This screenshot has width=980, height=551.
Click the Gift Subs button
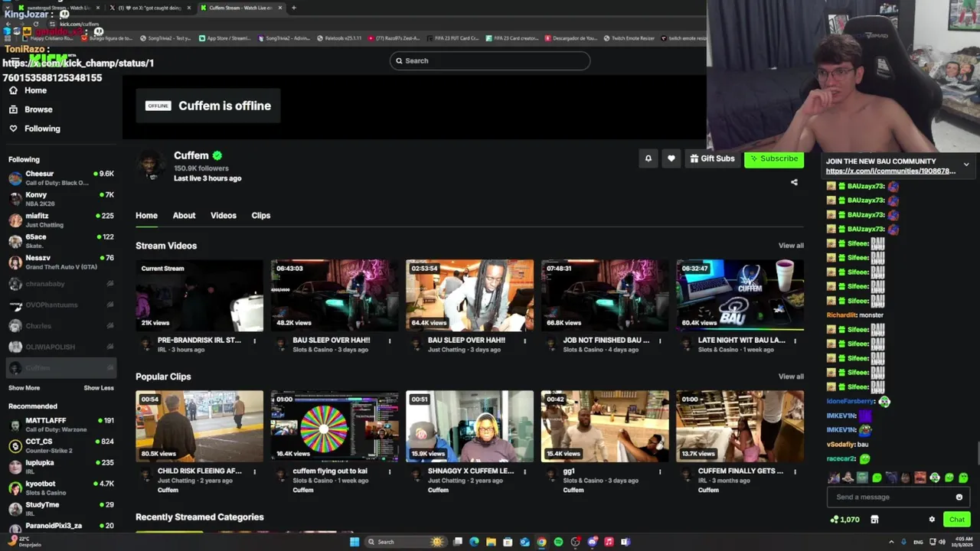pos(712,158)
